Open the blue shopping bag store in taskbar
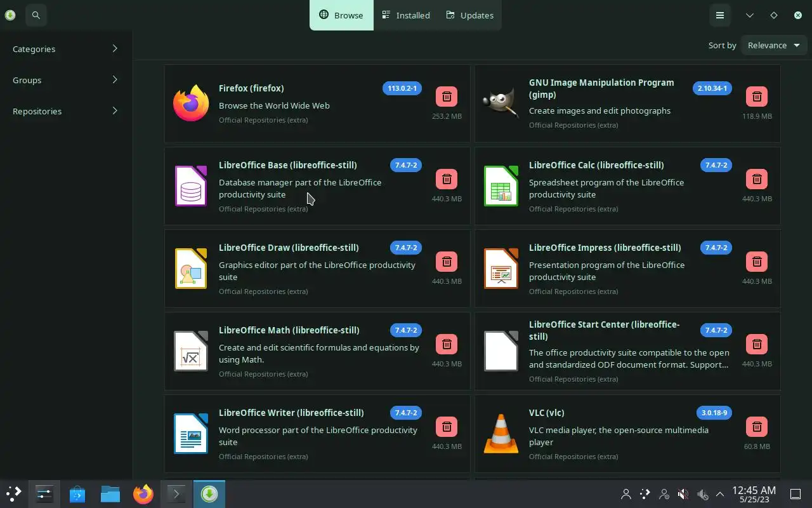The width and height of the screenshot is (812, 508). coord(77,493)
